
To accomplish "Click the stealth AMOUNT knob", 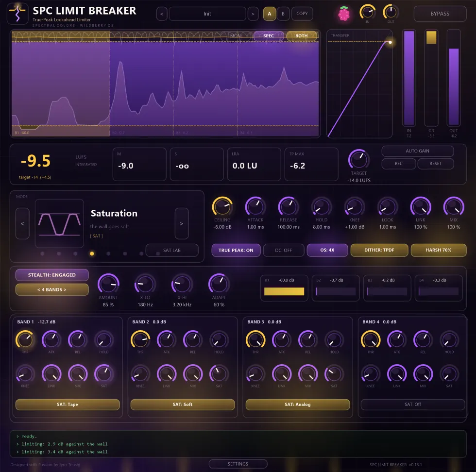I will pyautogui.click(x=108, y=284).
